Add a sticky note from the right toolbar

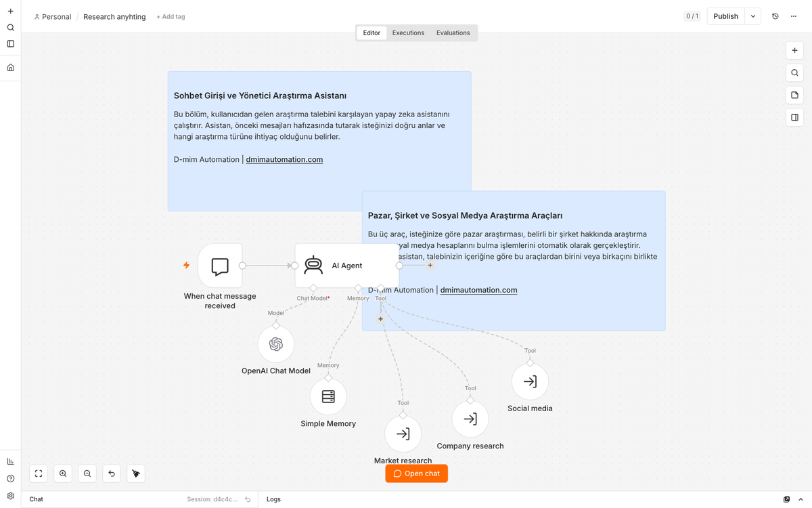[794, 95]
